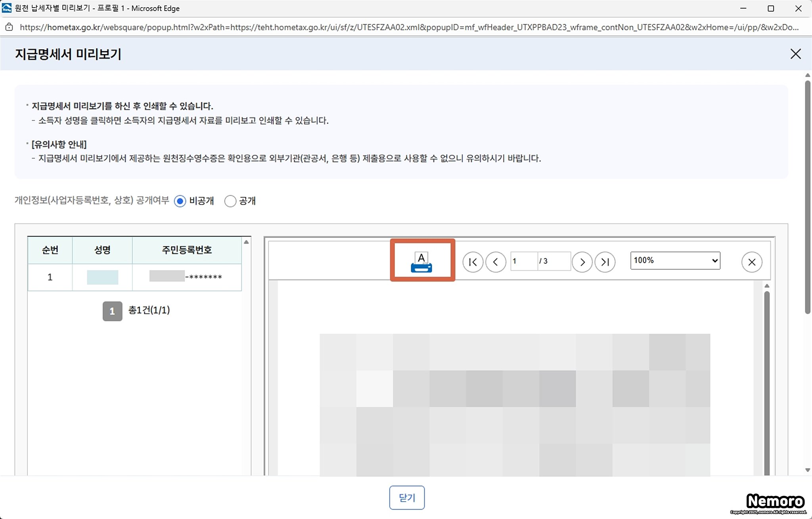The height and width of the screenshot is (519, 812).
Task: Click page 1 pagination button in list
Action: [112, 311]
